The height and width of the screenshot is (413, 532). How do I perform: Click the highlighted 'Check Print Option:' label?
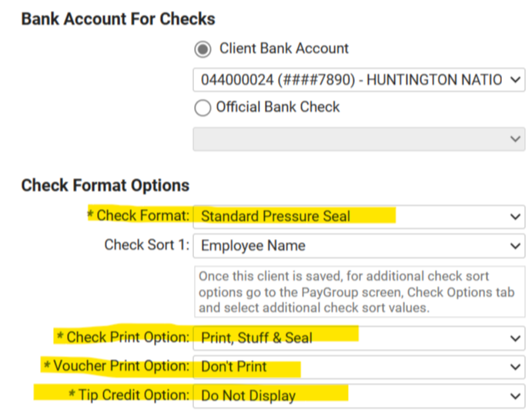coord(126,337)
